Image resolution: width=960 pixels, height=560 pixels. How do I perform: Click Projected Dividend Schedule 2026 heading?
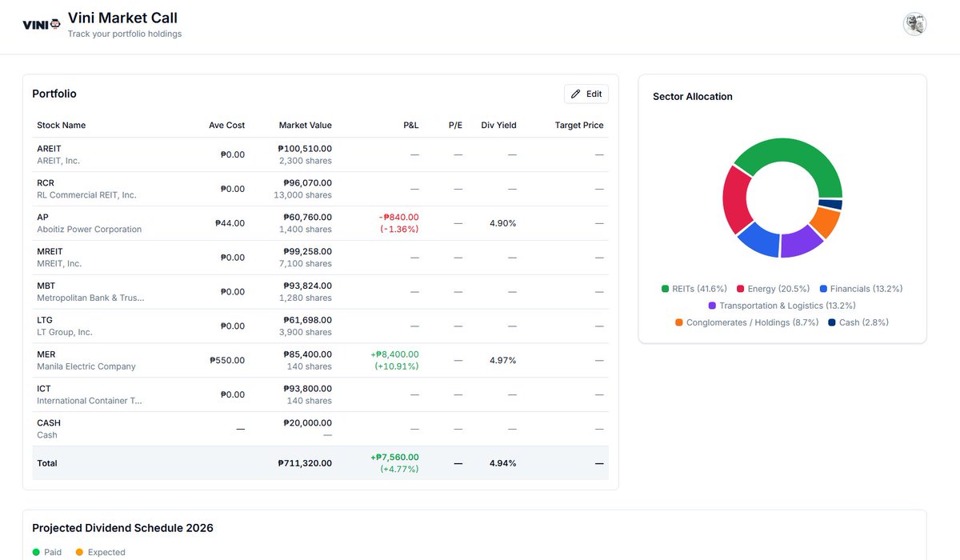pyautogui.click(x=122, y=528)
